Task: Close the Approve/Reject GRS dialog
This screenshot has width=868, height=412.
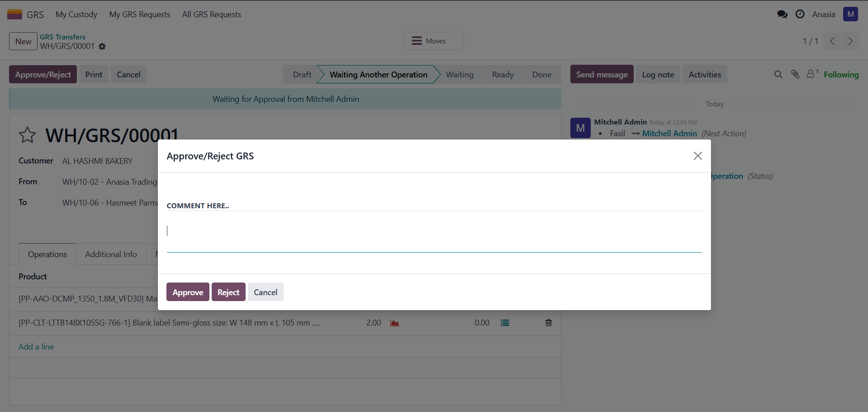Action: pos(697,156)
